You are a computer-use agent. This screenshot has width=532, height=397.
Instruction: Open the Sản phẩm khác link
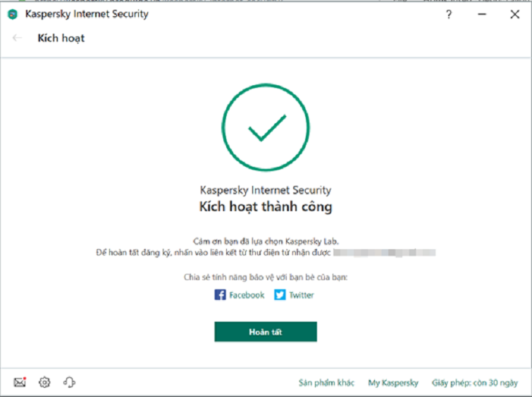tap(326, 383)
